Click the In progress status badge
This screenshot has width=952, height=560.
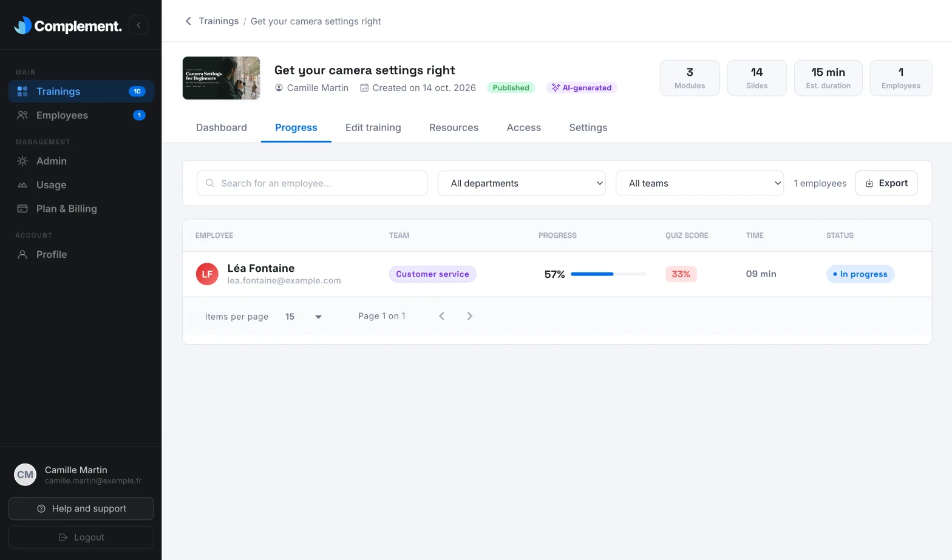860,274
